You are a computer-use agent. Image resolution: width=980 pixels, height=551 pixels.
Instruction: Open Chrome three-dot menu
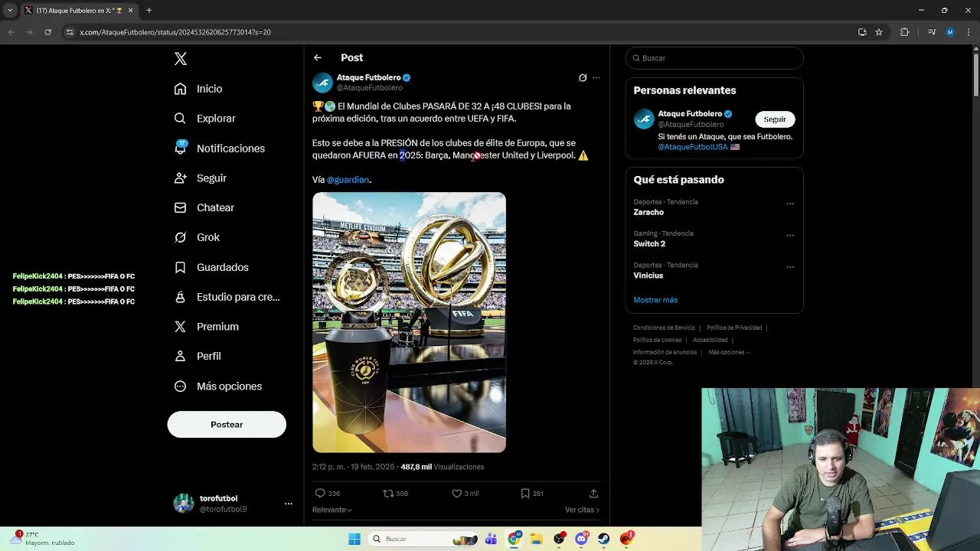[969, 32]
